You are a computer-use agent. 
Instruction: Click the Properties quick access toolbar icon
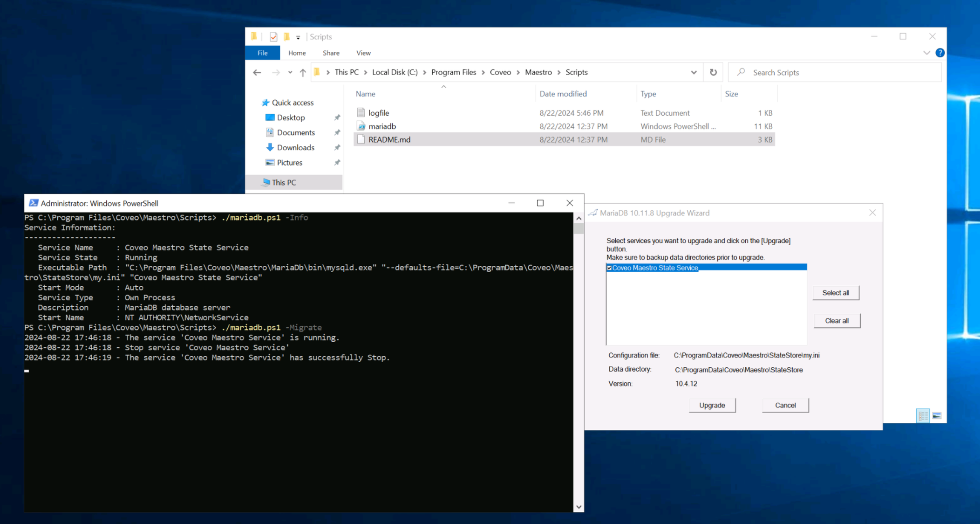[273, 37]
